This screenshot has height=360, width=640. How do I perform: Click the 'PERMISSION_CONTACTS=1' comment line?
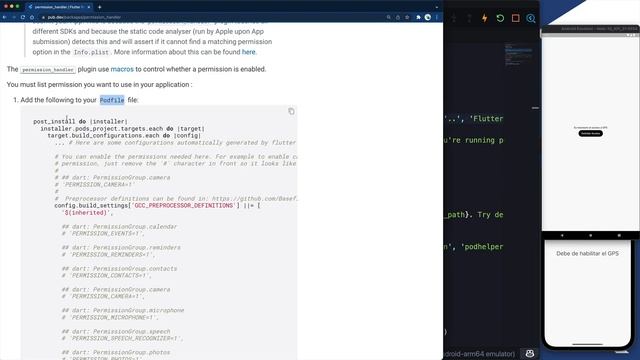pos(107,276)
